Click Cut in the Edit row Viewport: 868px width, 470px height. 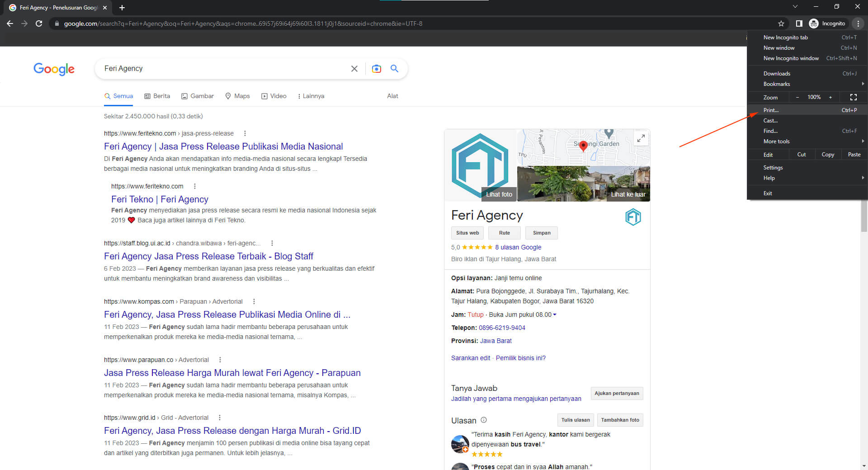pos(802,155)
